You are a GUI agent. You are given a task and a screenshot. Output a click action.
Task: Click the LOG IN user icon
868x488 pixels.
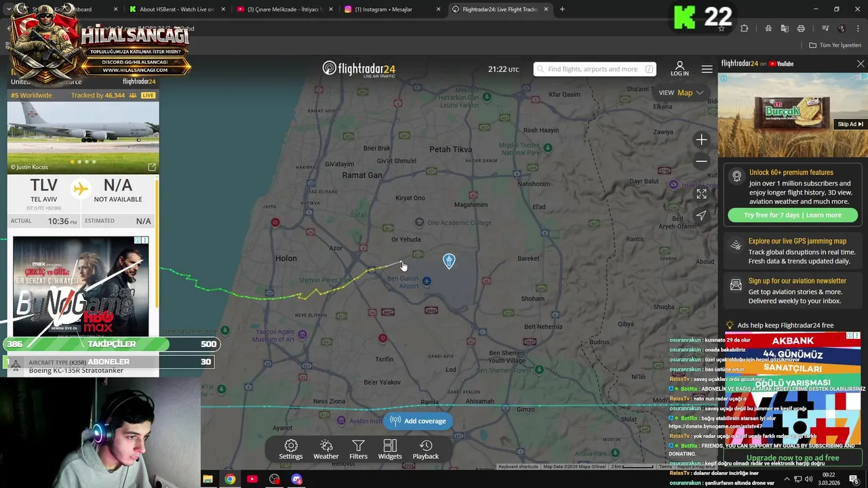click(679, 68)
